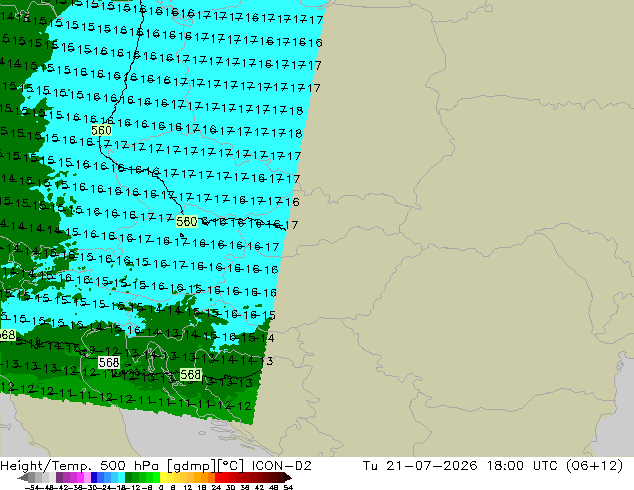Click the '18:00' time in the caption
This screenshot has height=490, width=634.
(505, 466)
